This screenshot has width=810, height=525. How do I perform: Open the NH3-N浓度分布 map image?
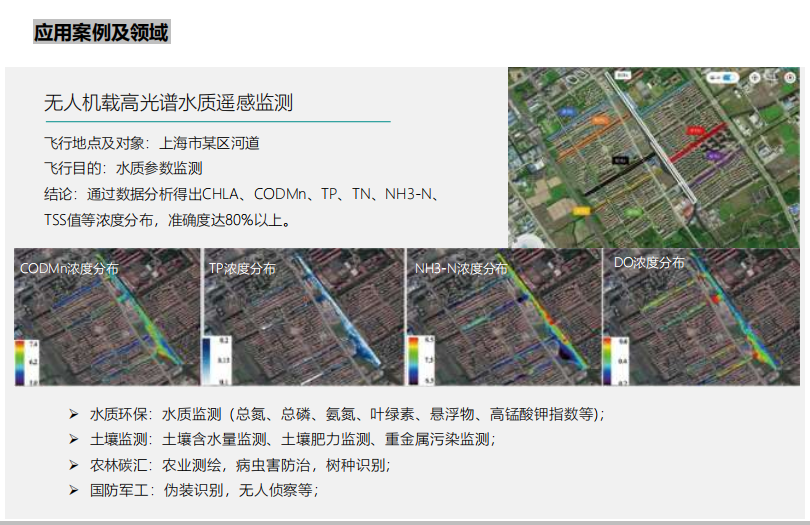click(x=505, y=317)
